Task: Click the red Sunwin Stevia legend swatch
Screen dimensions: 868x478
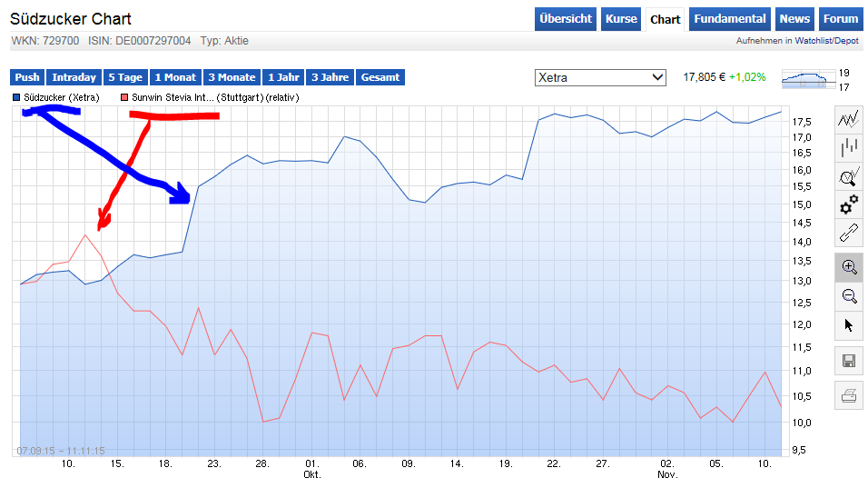Action: [x=124, y=97]
